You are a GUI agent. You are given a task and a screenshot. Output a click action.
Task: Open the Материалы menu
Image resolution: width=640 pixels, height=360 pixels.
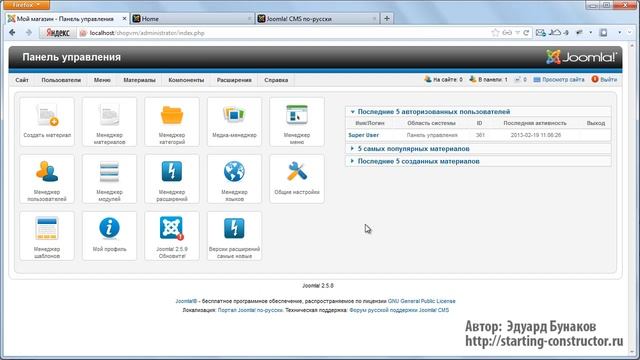[x=139, y=80]
